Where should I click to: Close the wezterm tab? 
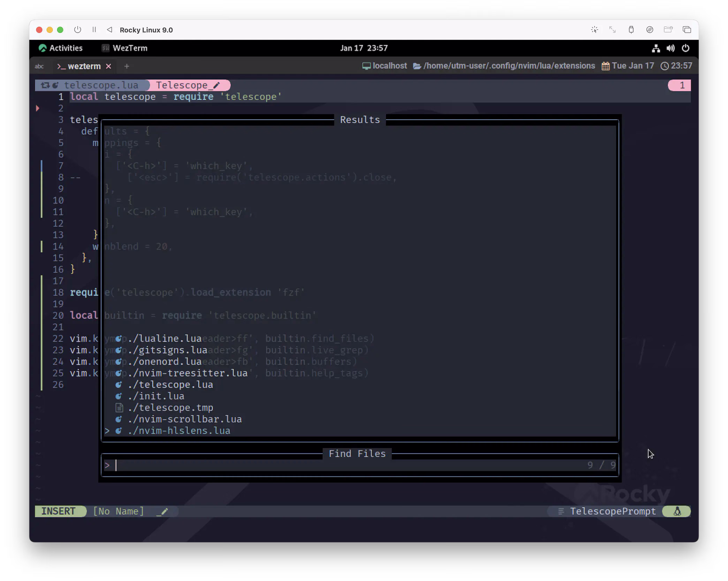[x=108, y=66]
